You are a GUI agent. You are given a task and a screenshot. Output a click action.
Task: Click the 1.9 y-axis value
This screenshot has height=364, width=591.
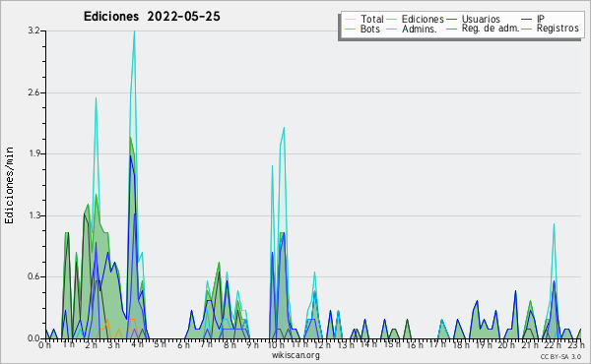[x=33, y=153]
